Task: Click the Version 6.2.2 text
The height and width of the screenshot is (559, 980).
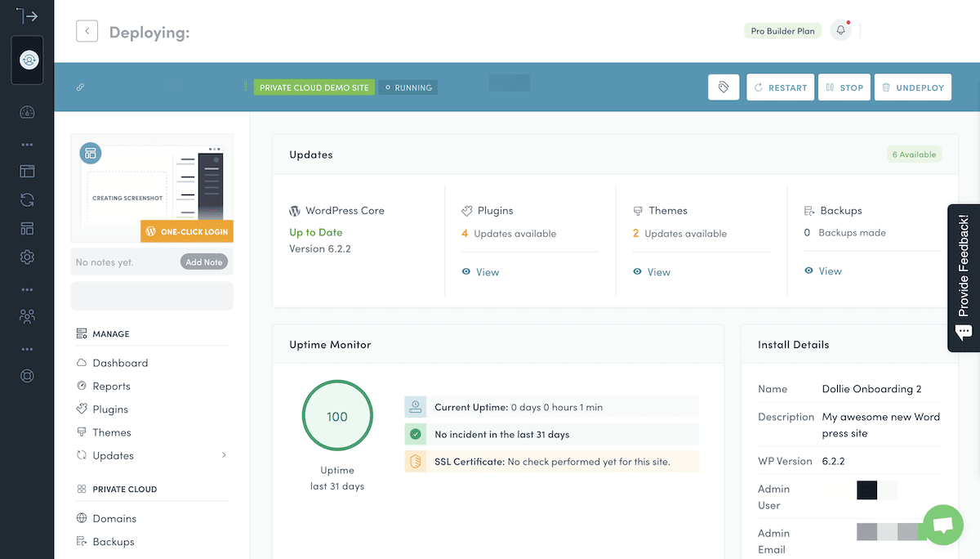Action: click(x=320, y=248)
